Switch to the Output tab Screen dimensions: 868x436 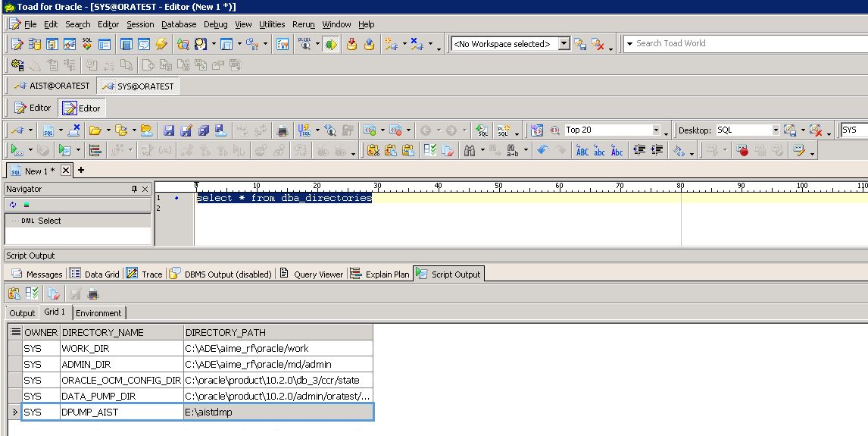pos(22,313)
